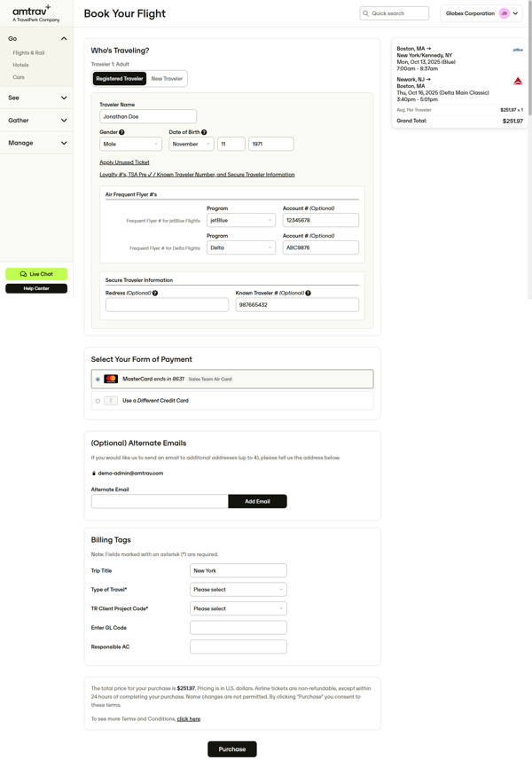Click the Purchase button

(231, 749)
